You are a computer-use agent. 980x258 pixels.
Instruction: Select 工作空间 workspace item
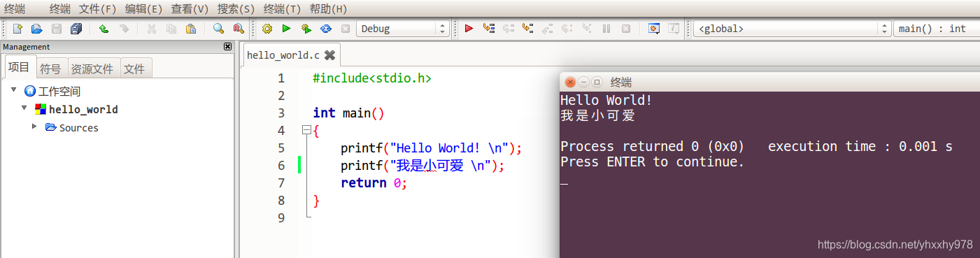pyautogui.click(x=59, y=91)
